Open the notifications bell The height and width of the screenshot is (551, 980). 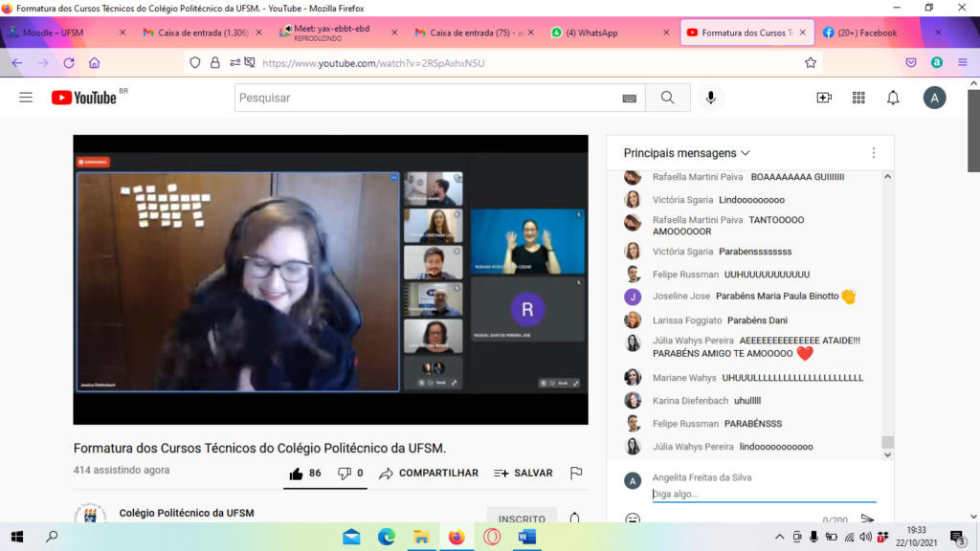893,98
